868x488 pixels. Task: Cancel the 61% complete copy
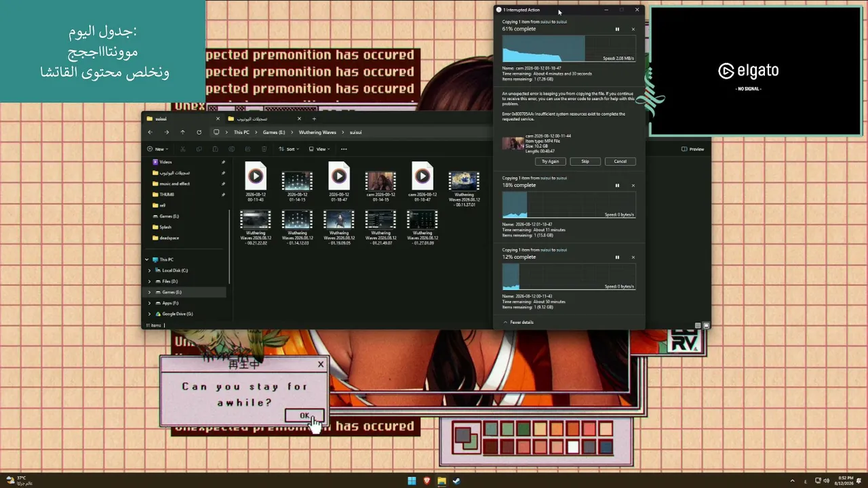click(x=633, y=29)
